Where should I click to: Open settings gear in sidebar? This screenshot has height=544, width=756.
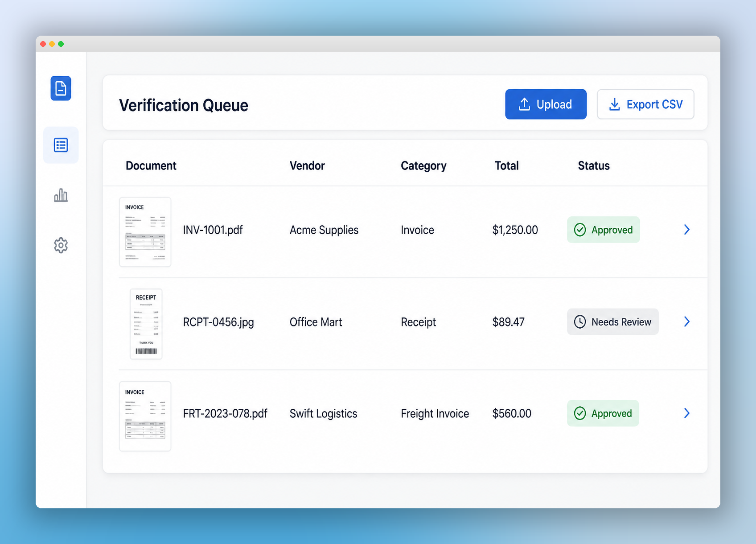(61, 245)
